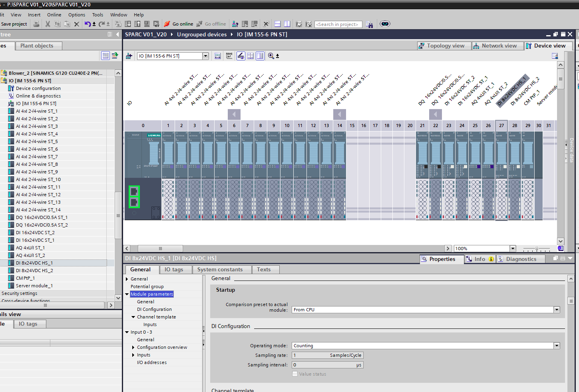Click the undo arrow icon
579x392 pixels.
click(x=87, y=24)
